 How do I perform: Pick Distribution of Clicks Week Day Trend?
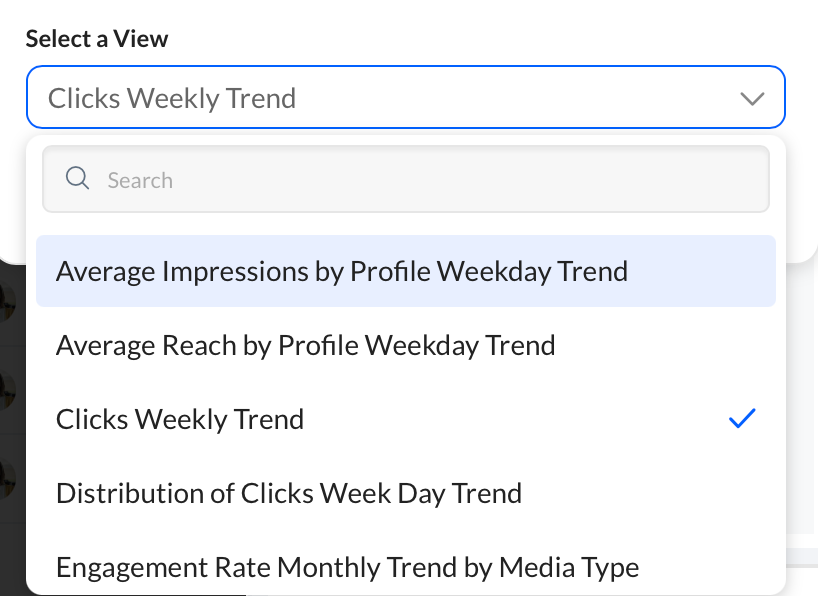point(406,493)
